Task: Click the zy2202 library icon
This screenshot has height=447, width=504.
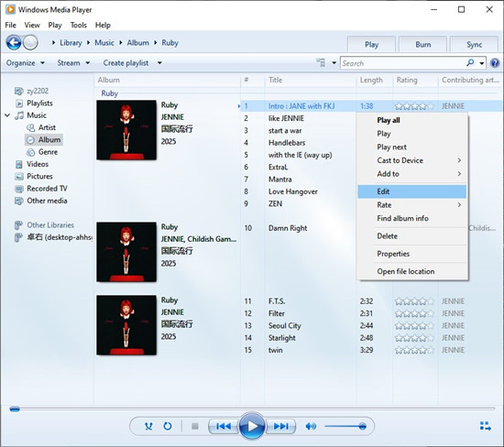Action: pyautogui.click(x=19, y=91)
